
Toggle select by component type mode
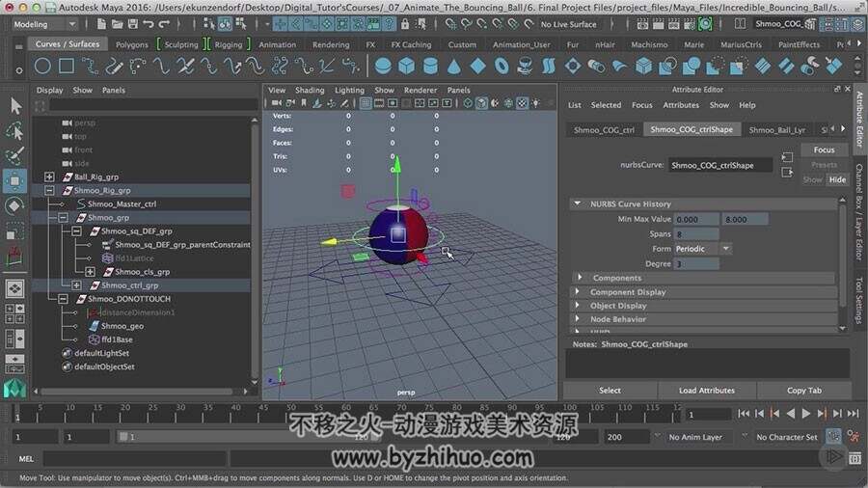(x=241, y=24)
